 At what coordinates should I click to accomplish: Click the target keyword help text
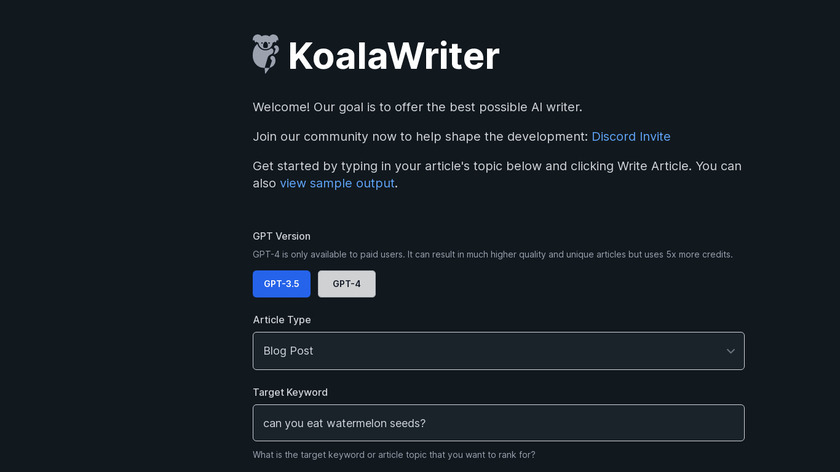pyautogui.click(x=393, y=455)
